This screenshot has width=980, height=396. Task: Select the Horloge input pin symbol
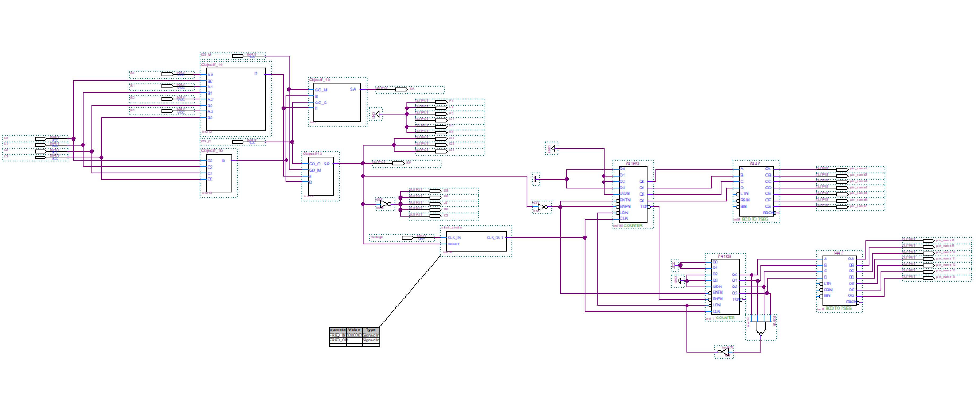pyautogui.click(x=407, y=237)
